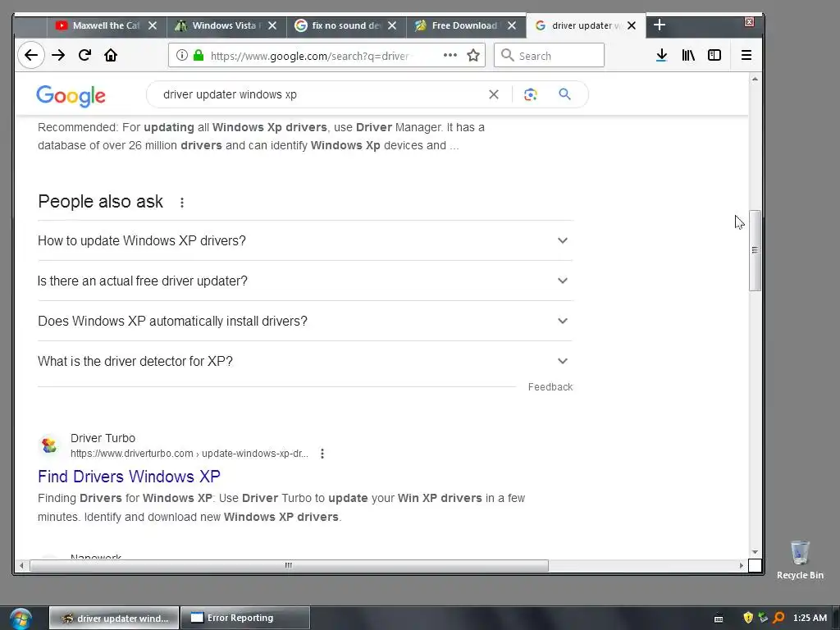This screenshot has height=630, width=840.
Task: Go back with the browser back arrow
Action: pyautogui.click(x=31, y=55)
